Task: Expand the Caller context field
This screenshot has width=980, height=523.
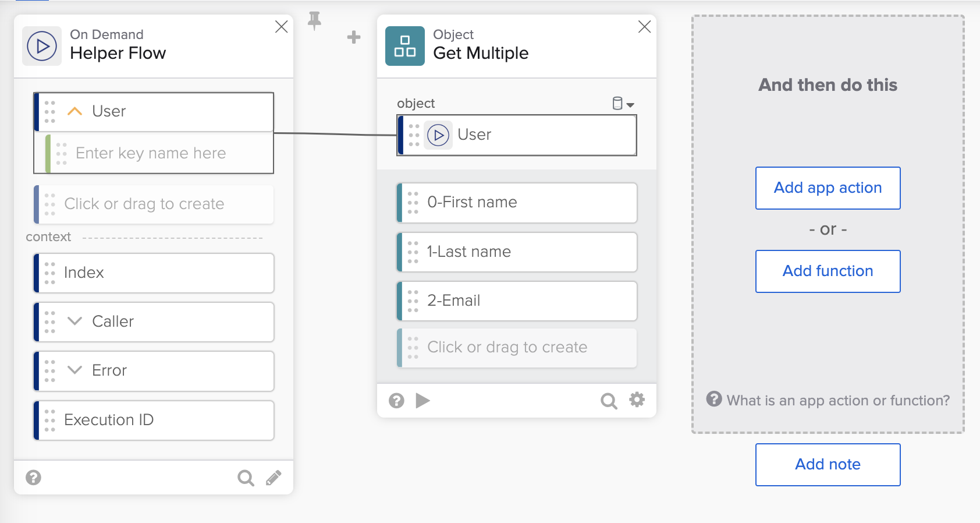Action: coord(75,321)
